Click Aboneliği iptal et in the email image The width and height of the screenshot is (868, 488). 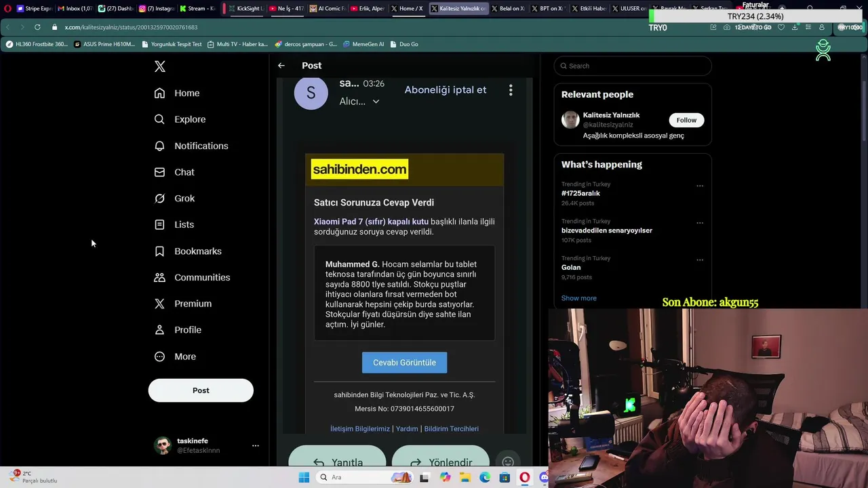pyautogui.click(x=446, y=89)
